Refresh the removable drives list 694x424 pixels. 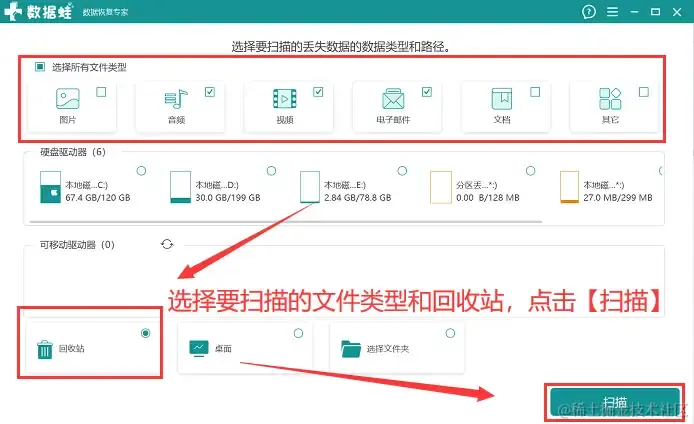(167, 244)
